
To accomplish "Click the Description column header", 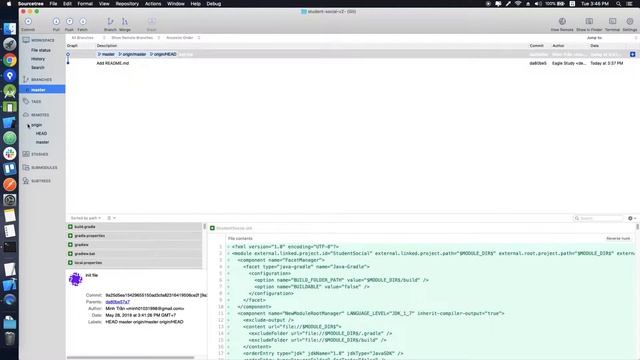I will [107, 46].
